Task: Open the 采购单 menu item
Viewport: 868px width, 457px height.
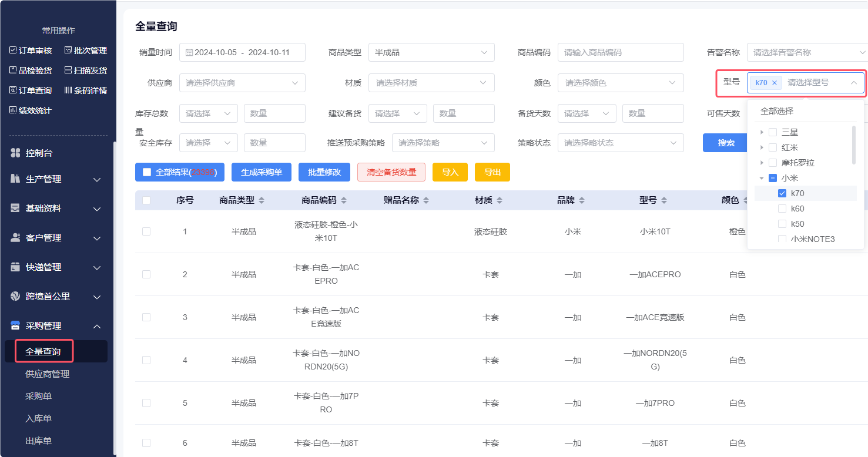Action: 38,396
